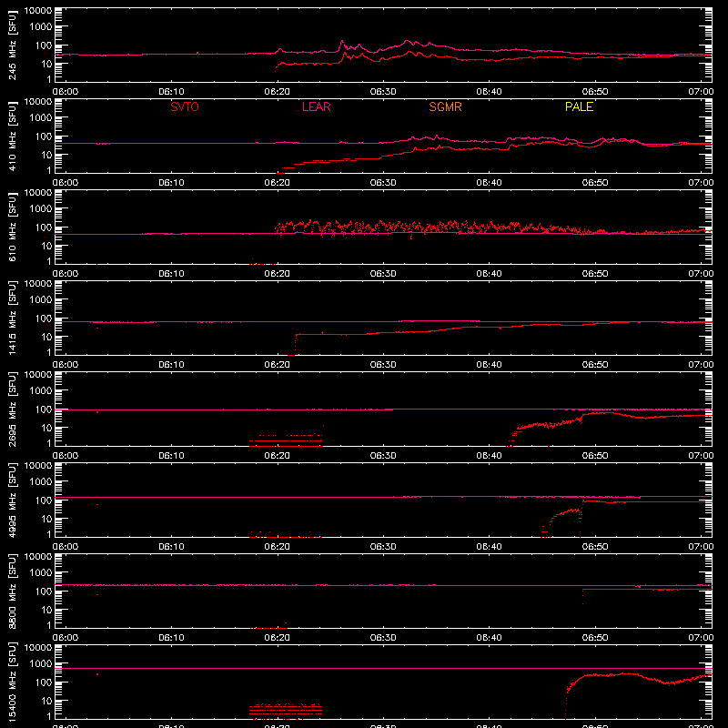Click the SGMR station legend label
728x728 pixels.
click(445, 106)
